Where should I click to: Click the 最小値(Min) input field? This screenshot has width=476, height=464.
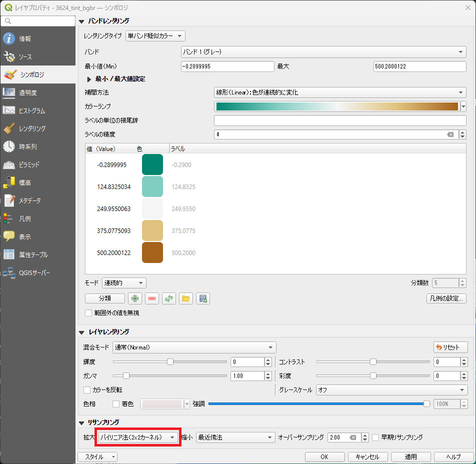click(227, 66)
